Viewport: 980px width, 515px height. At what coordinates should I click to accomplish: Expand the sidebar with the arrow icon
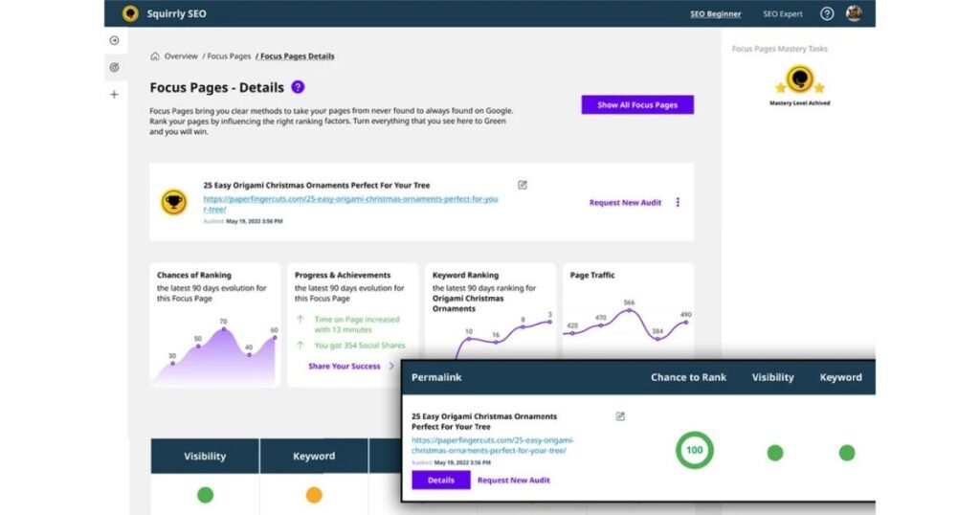pyautogui.click(x=115, y=40)
